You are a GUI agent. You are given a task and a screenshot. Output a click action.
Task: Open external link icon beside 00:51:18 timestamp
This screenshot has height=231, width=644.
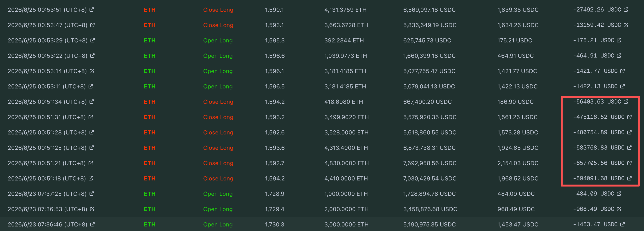point(91,178)
